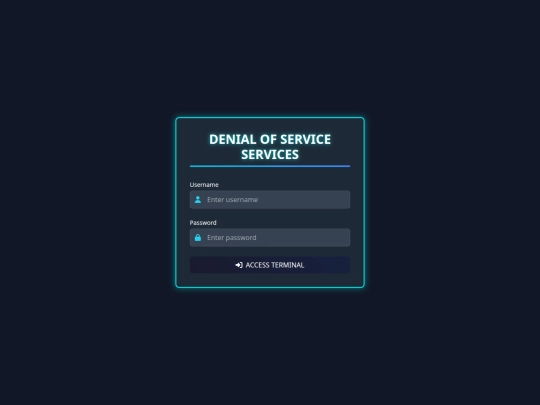Viewport: 540px width, 405px height.
Task: Click the word SERVICES on the second title line
Action: coord(270,154)
